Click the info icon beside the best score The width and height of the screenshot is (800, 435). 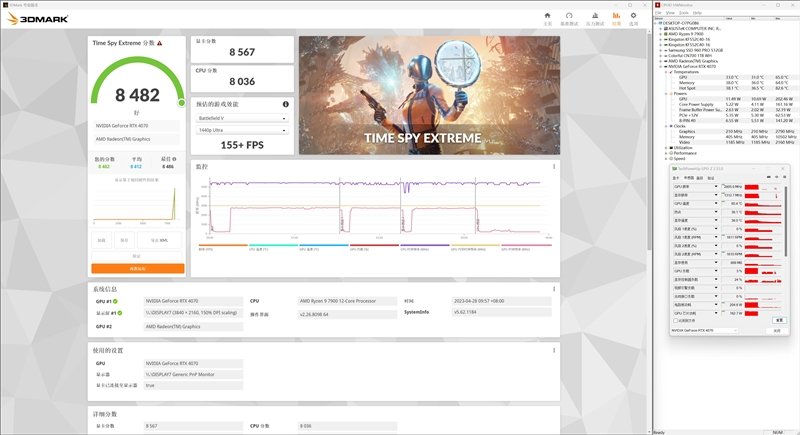174,159
